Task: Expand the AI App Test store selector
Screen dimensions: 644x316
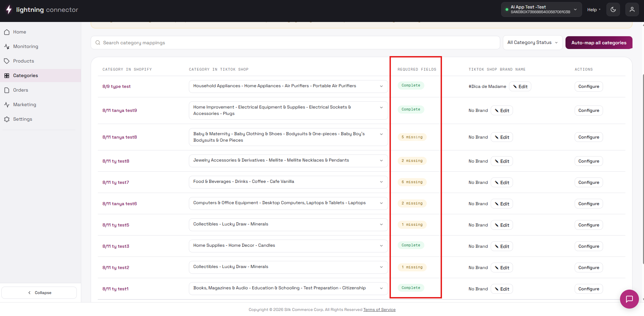Action: [x=541, y=9]
